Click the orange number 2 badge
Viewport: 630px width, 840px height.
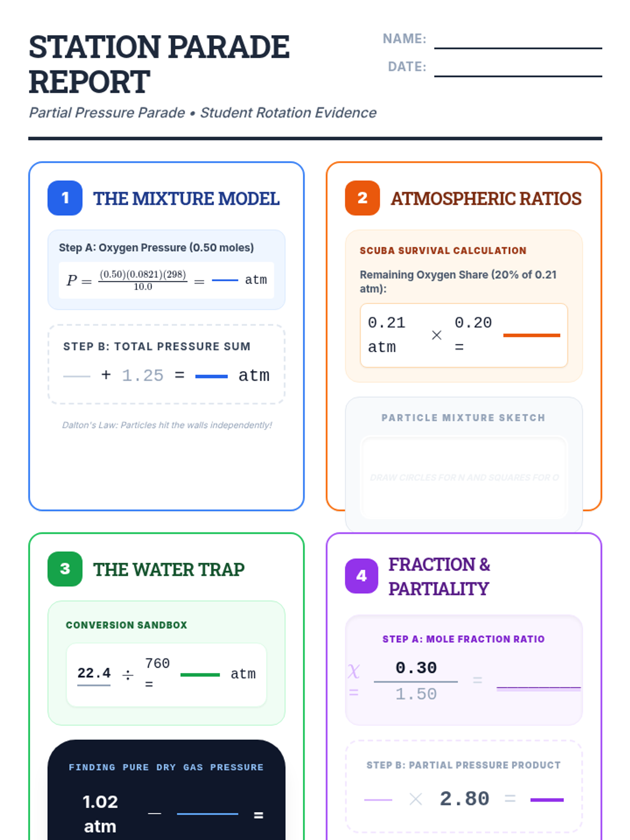coord(362,198)
